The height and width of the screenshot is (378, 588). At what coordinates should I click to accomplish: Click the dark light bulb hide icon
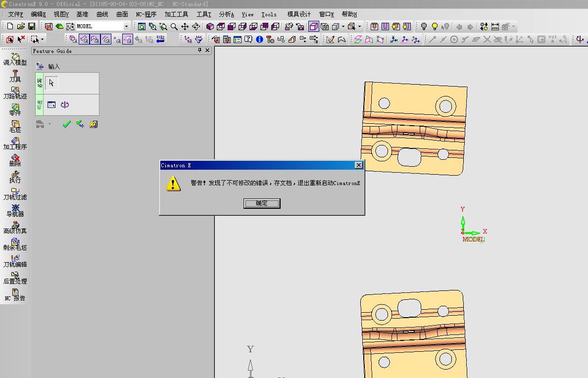click(424, 27)
